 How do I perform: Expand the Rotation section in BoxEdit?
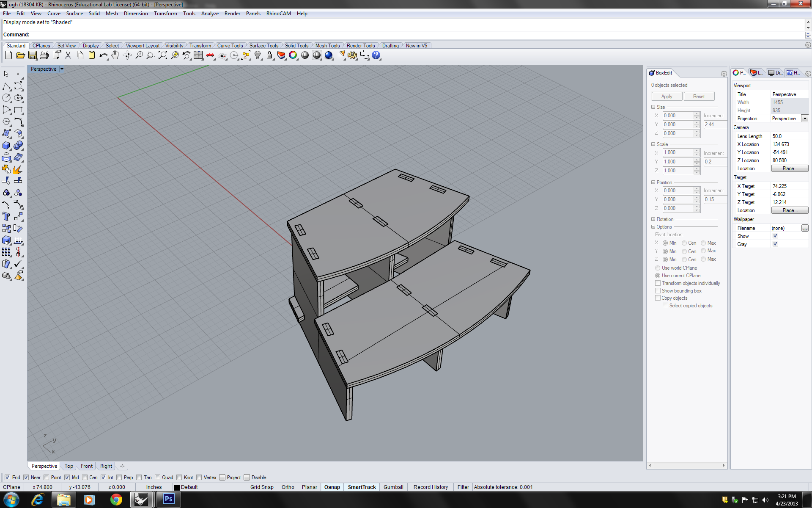point(653,219)
